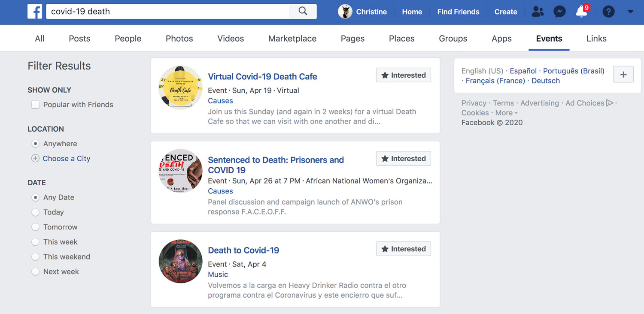
Task: Click the search magnifier button
Action: 303,12
